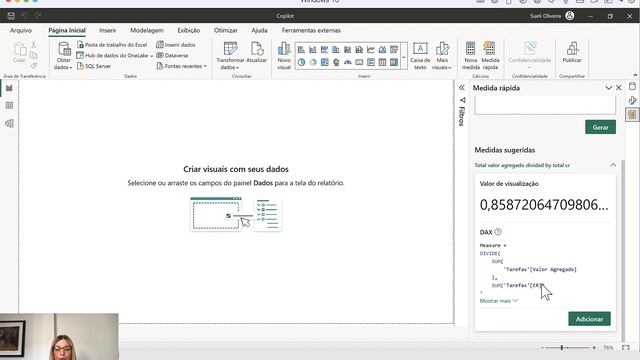Open the Fontes recentes dropdown
640x360 pixels.
click(182, 66)
